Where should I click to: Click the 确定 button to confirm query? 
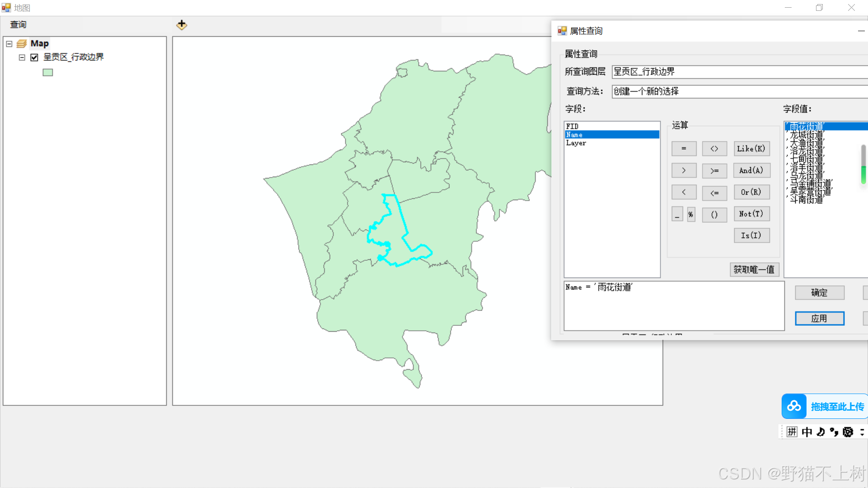[x=819, y=292]
